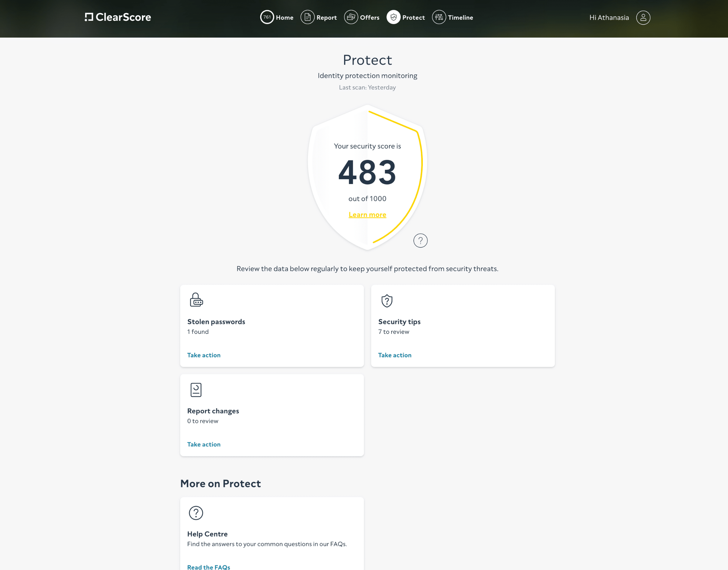Take action on Stolen passwords
This screenshot has height=570, width=728.
(204, 355)
